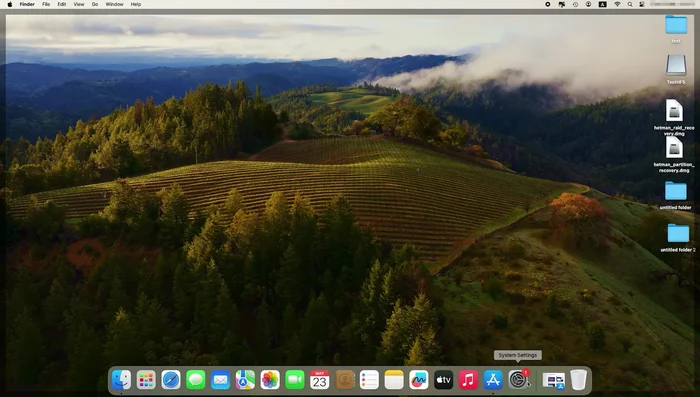
Task: Click the Time Machine menu bar icon
Action: click(575, 4)
